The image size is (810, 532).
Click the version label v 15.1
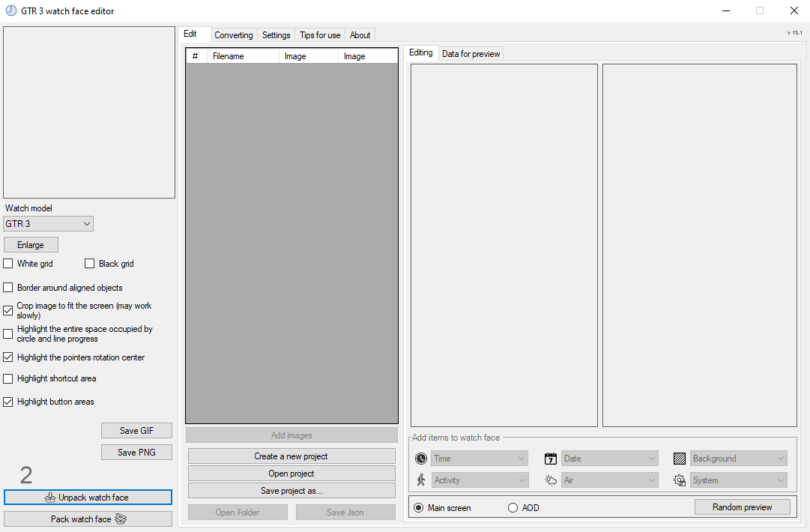pos(794,32)
